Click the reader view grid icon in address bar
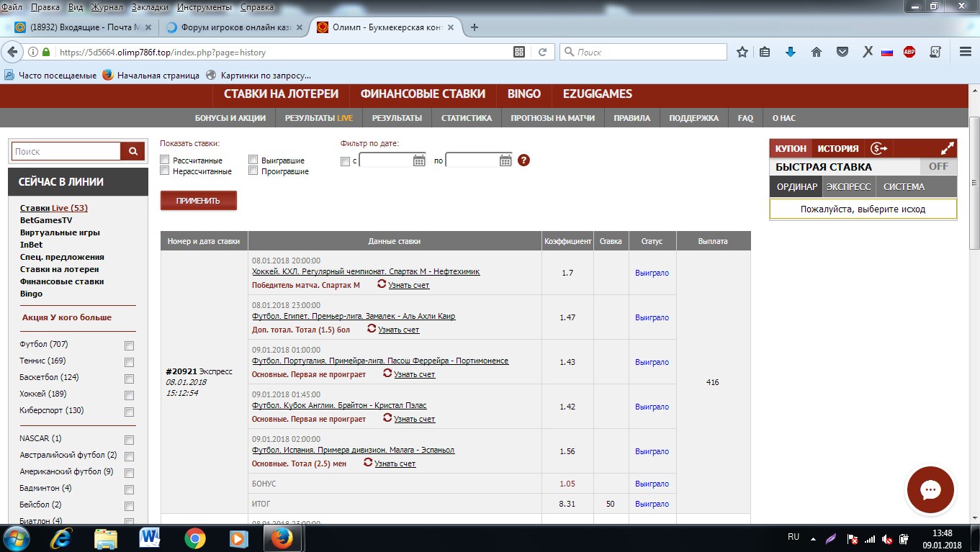980x552 pixels. click(519, 52)
